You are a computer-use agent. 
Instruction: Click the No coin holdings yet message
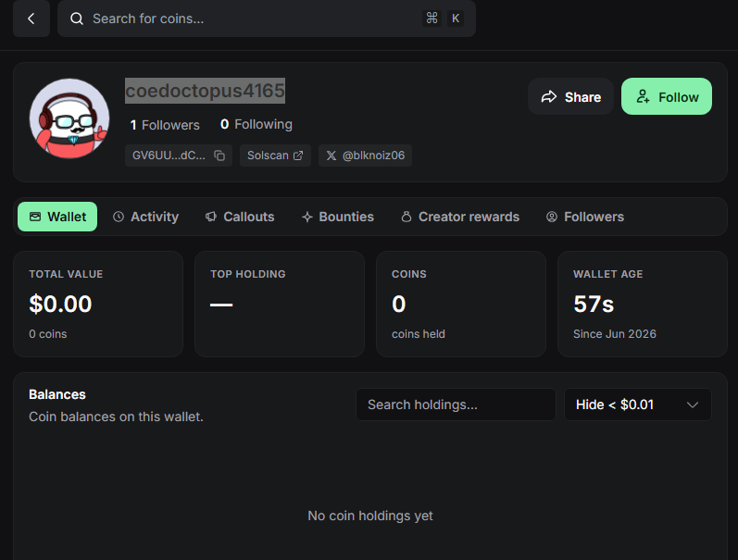click(370, 516)
